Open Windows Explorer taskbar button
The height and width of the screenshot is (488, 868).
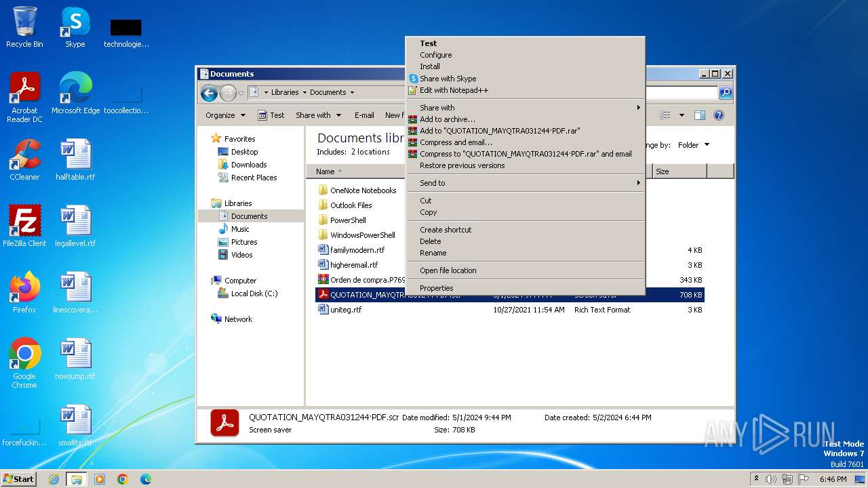tap(76, 479)
